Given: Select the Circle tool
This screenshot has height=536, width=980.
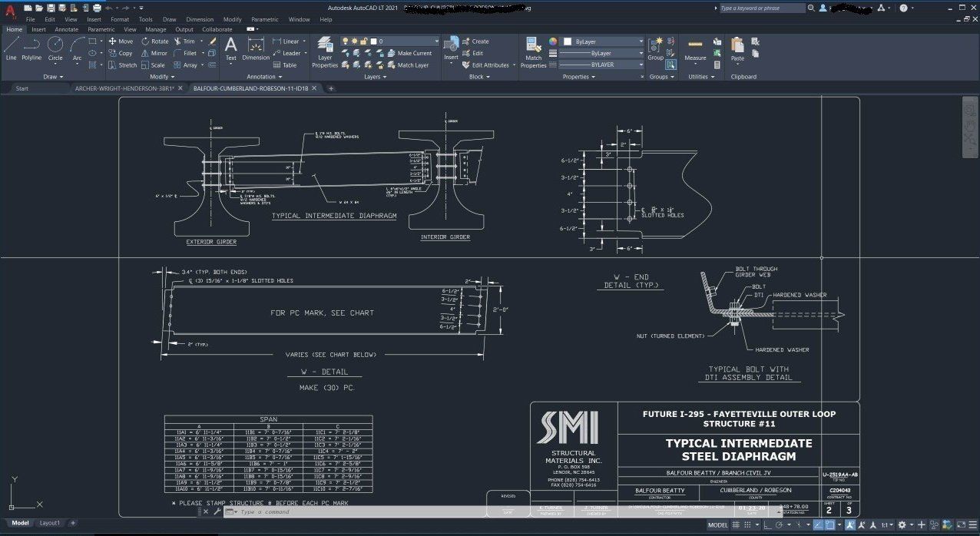Looking at the screenshot, I should 55,47.
